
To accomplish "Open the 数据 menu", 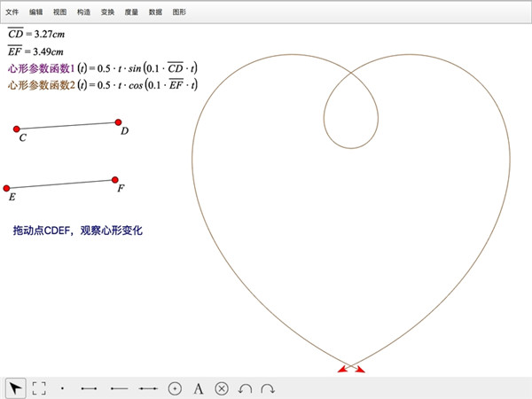I will point(155,12).
